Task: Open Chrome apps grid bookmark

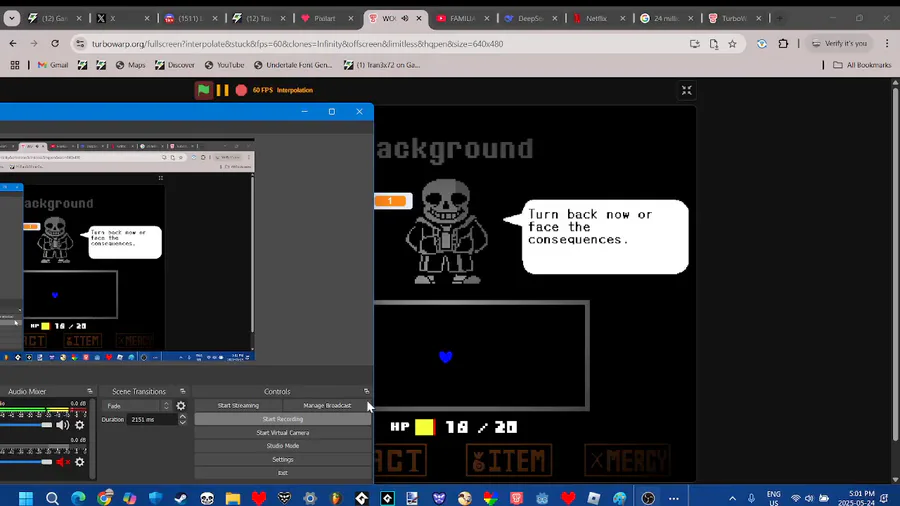Action: click(15, 65)
